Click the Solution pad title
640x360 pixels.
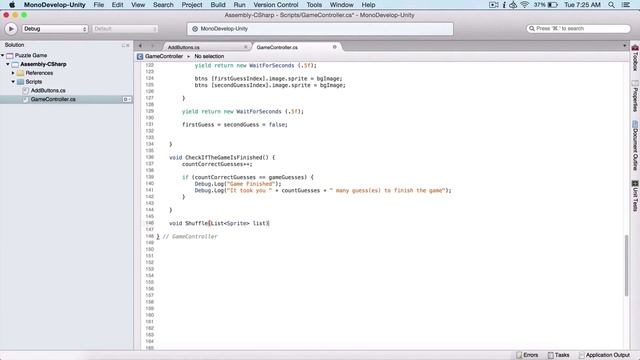pos(14,45)
